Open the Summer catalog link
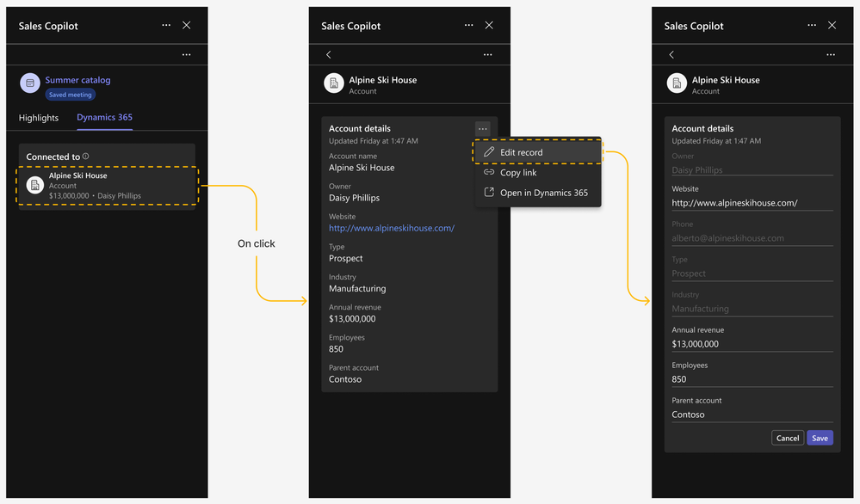Viewport: 860px width, 504px height. click(x=77, y=80)
